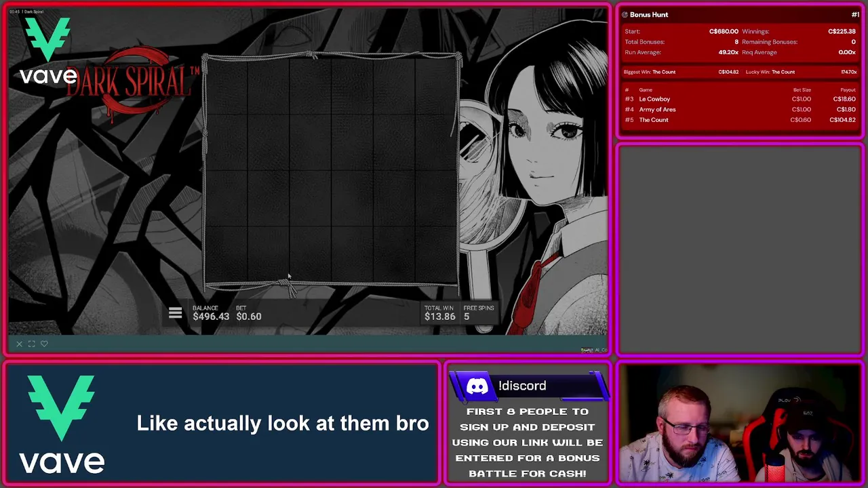Screen dimensions: 868x488
Task: Click the slot reel grid
Action: pos(332,171)
